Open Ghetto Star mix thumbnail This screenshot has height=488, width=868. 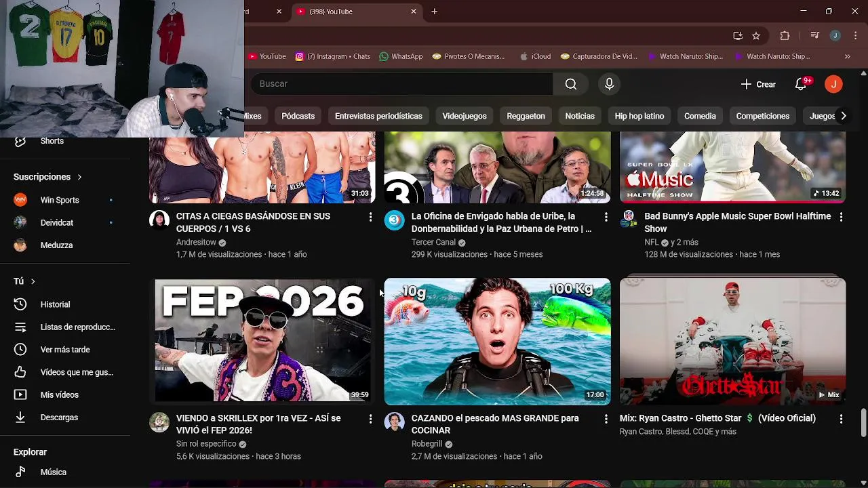click(732, 341)
